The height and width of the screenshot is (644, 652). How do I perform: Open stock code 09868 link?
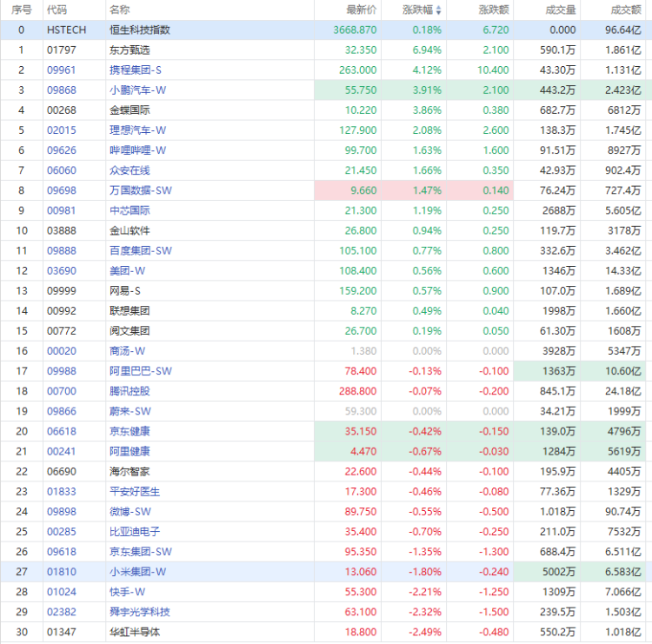click(x=62, y=90)
